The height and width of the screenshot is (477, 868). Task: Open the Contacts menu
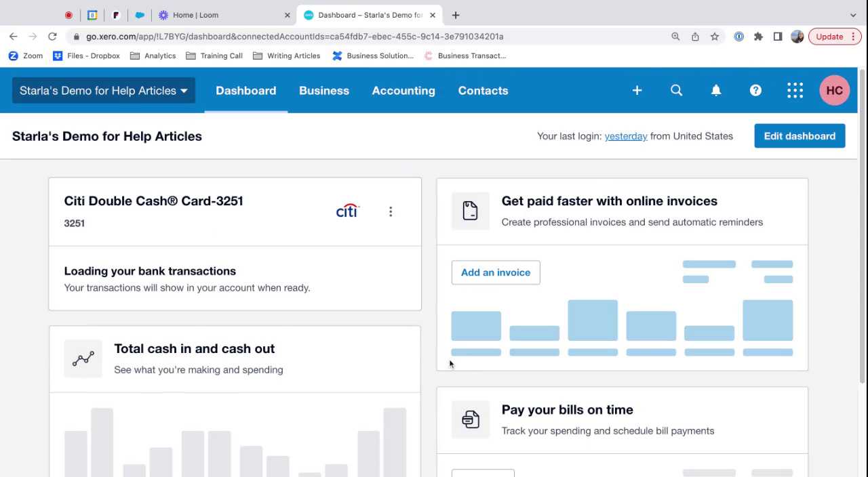tap(483, 90)
